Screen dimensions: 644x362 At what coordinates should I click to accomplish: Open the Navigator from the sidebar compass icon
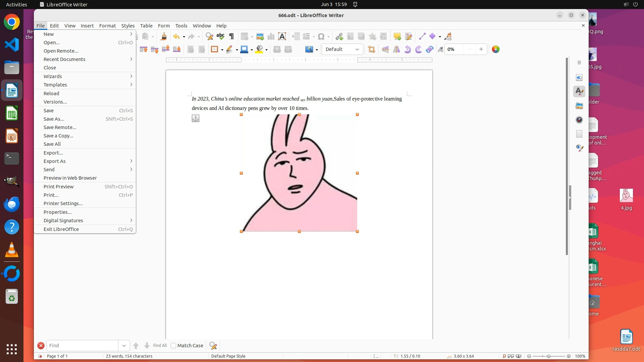click(579, 120)
